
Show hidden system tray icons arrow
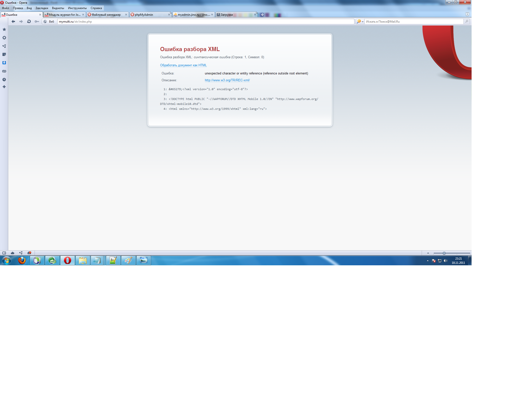[428, 261]
